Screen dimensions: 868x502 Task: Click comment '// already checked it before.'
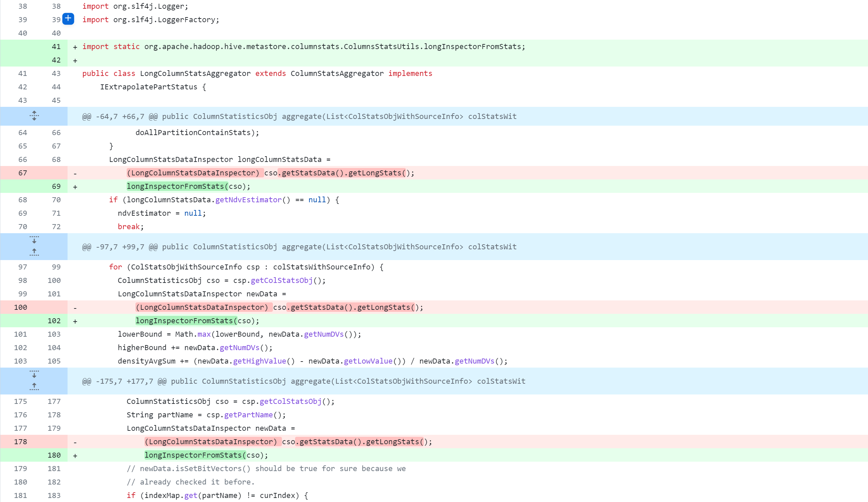pos(191,482)
